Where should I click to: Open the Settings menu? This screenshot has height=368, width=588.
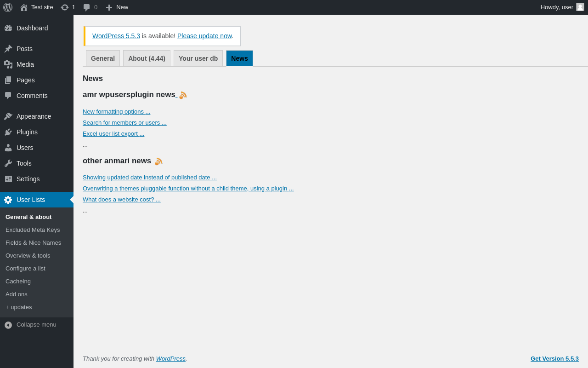coord(37,179)
